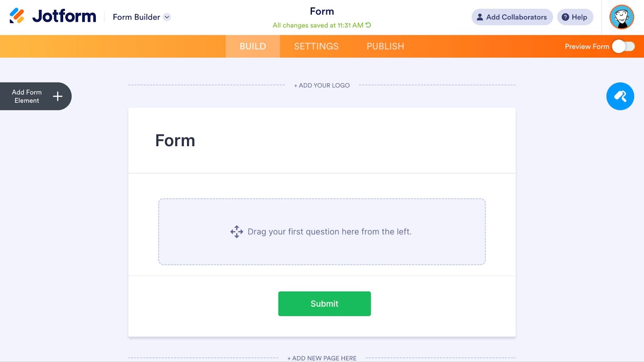Click the drag-move arrows icon
Image resolution: width=644 pixels, height=362 pixels.
237,232
